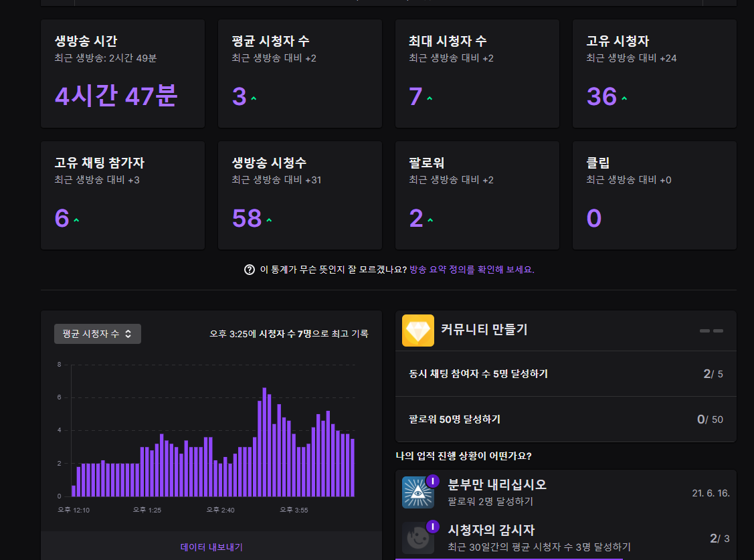Click the 분부만 내리십시오 eye achievement icon
Viewport: 754px width, 560px height.
tap(418, 492)
